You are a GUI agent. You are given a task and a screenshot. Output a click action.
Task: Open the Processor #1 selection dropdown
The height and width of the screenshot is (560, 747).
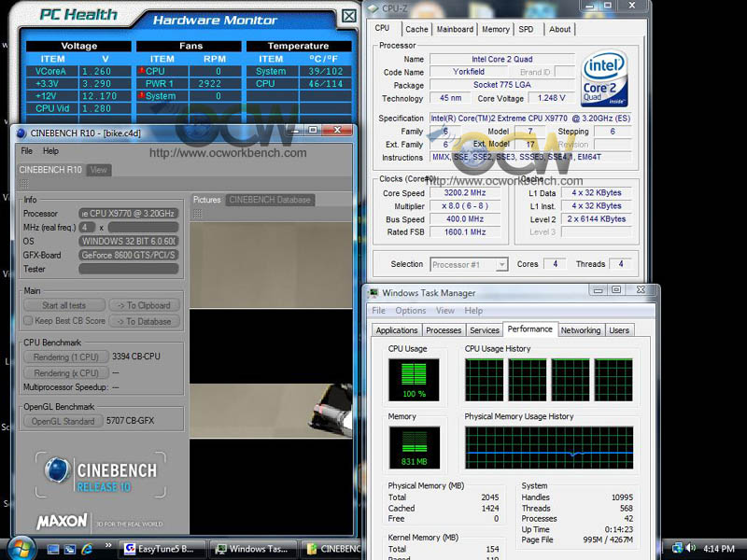click(x=469, y=264)
